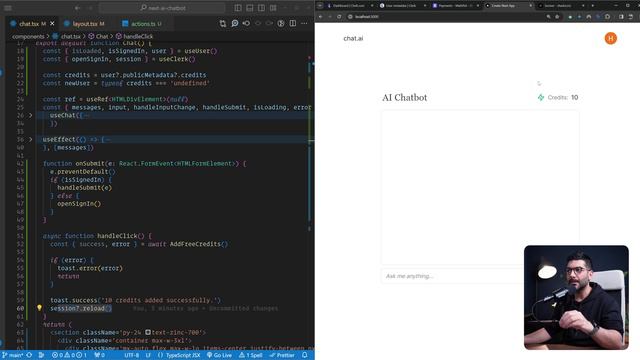The image size is (640, 360).
Task: Switch to the Payments browser tab
Action: click(456, 6)
